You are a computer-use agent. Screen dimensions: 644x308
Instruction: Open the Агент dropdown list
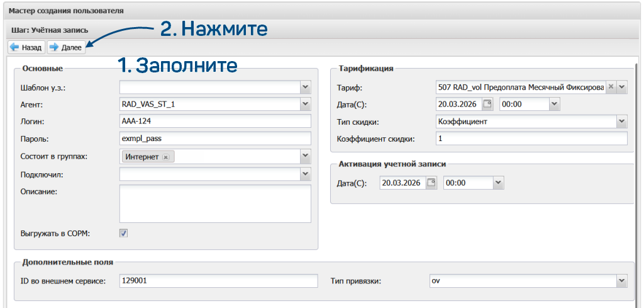pos(306,105)
